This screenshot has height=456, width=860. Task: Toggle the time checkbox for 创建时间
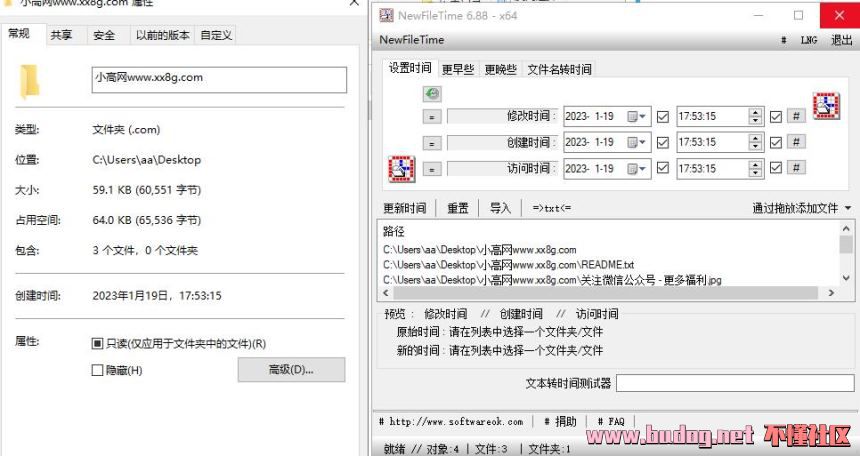point(776,142)
